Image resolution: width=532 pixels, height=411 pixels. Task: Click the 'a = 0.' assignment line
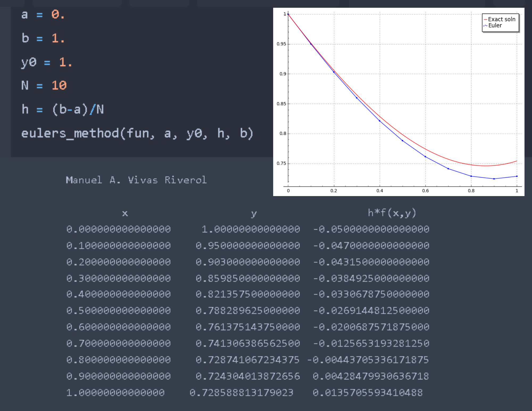43,14
